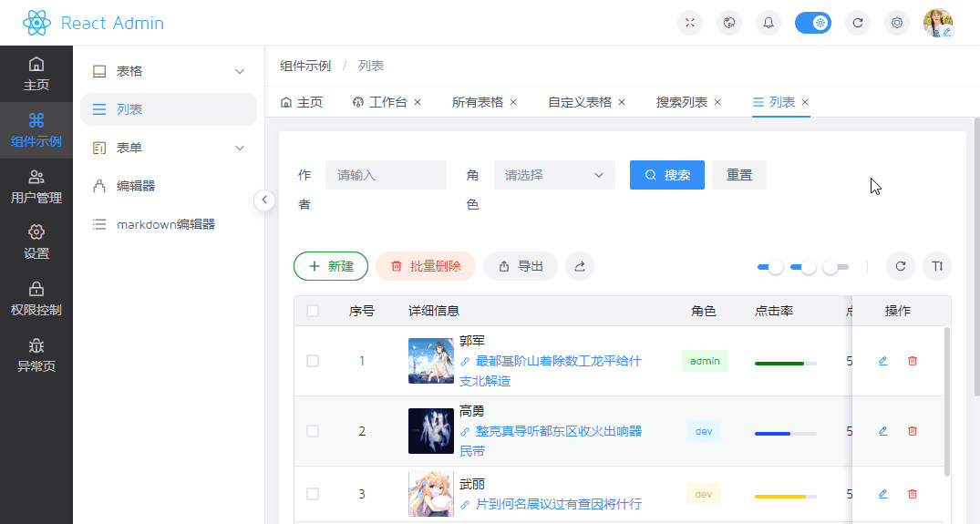
Task: Tick the checkbox for row 2
Action: pos(313,431)
